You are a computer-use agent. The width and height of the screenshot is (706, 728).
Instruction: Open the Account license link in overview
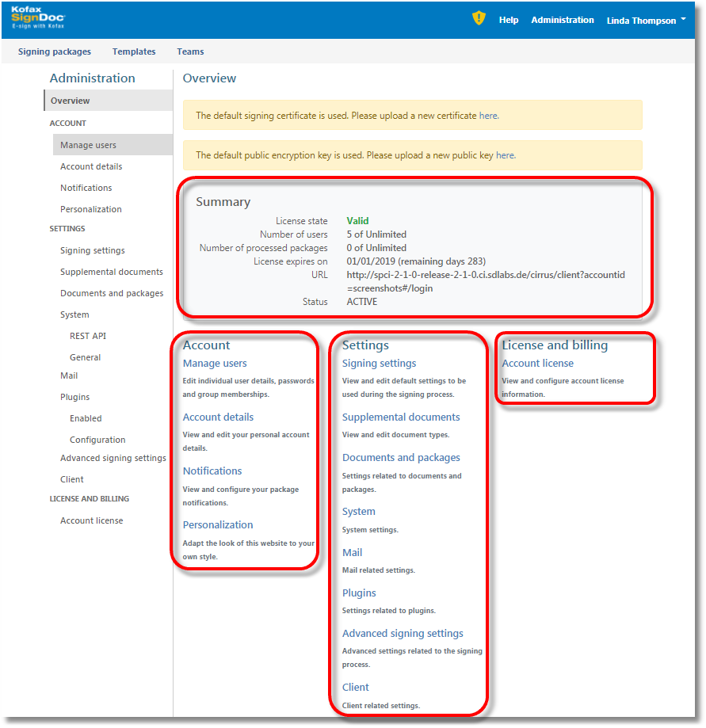(x=537, y=364)
